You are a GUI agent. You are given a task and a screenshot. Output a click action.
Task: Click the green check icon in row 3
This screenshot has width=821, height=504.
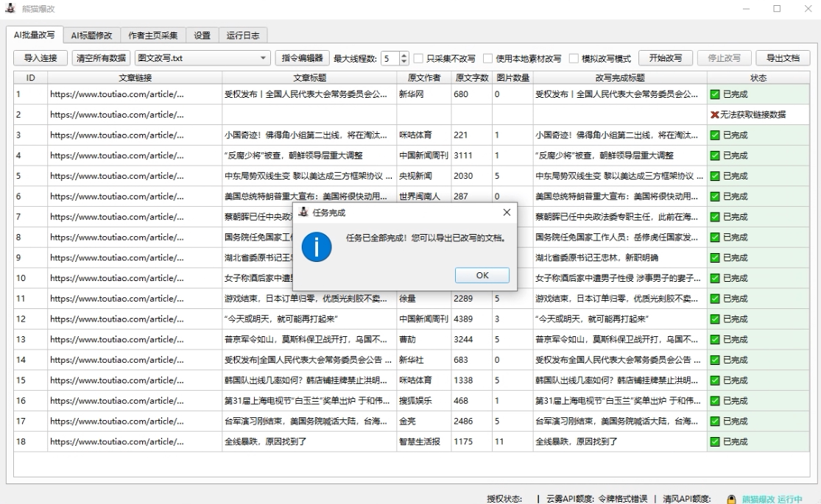pos(715,135)
